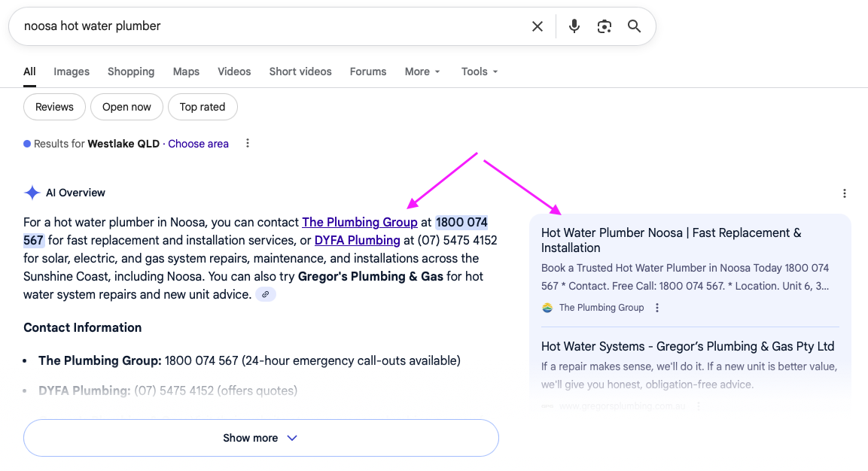Click Choose area to change location
Screen dimensions: 868x471
point(198,143)
